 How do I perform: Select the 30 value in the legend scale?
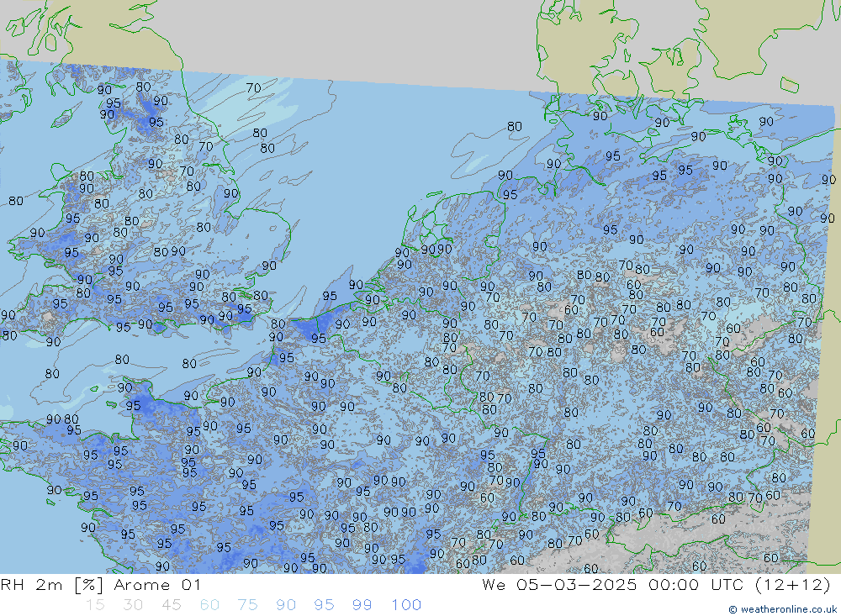click(133, 605)
